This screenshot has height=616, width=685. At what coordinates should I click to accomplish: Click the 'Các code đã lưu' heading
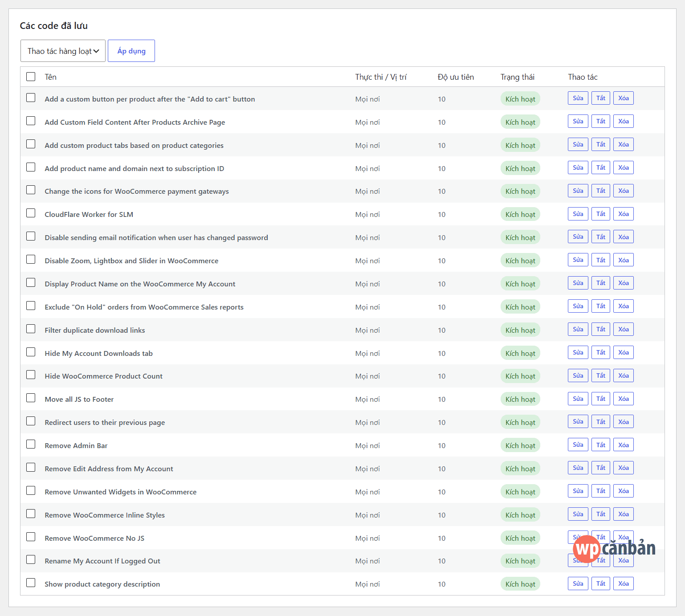54,26
